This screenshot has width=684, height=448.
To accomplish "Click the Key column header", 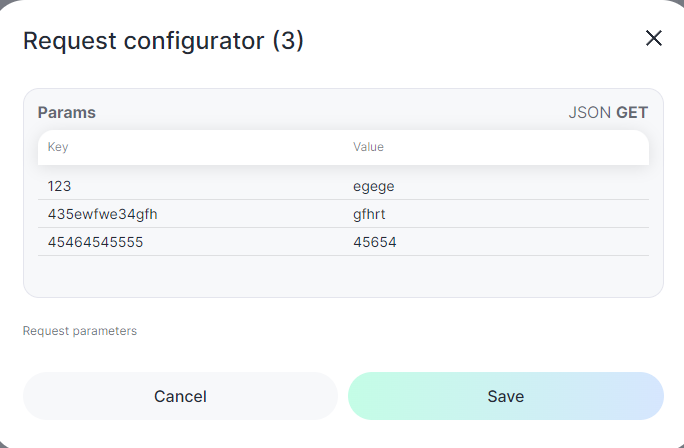I will coord(58,147).
